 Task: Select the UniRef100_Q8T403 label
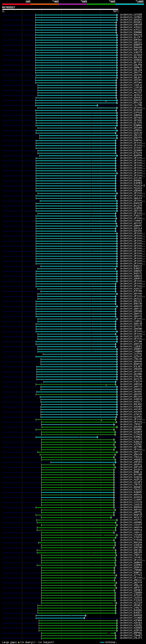pyautogui.click(x=131, y=118)
